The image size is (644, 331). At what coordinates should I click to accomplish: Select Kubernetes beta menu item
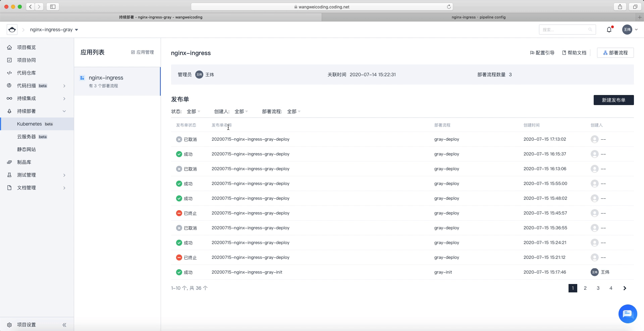(x=37, y=124)
